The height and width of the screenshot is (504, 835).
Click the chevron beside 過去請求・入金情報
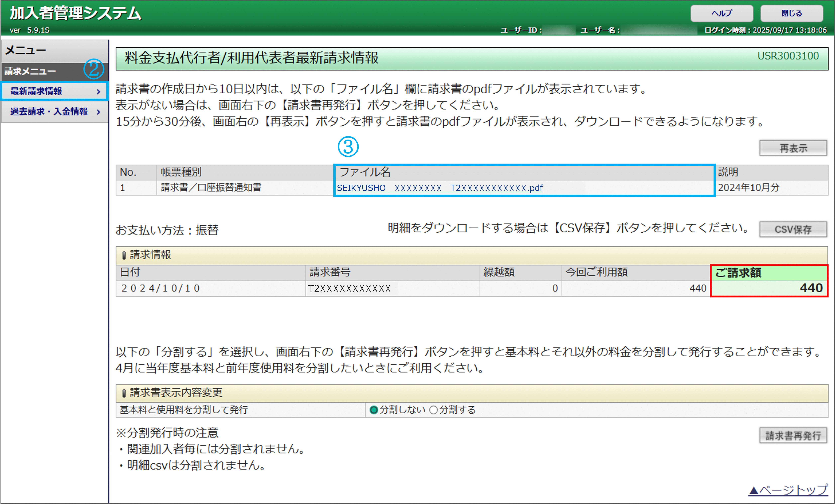[x=99, y=112]
